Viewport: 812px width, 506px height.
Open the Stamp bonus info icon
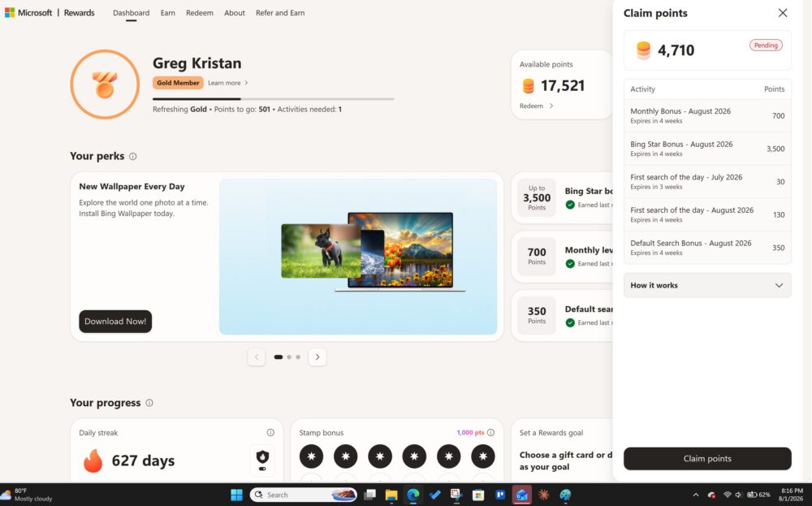pos(490,432)
